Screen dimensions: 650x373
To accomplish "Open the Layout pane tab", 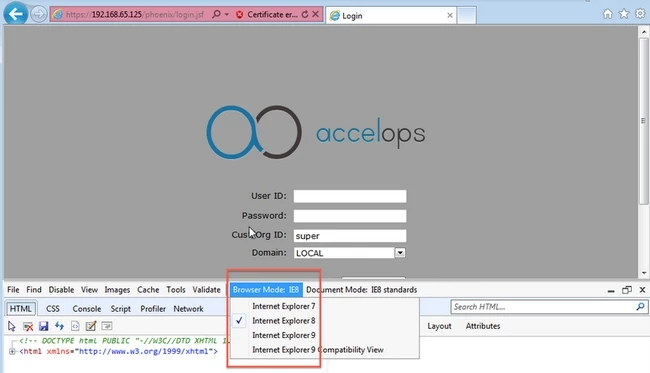I will pos(439,326).
